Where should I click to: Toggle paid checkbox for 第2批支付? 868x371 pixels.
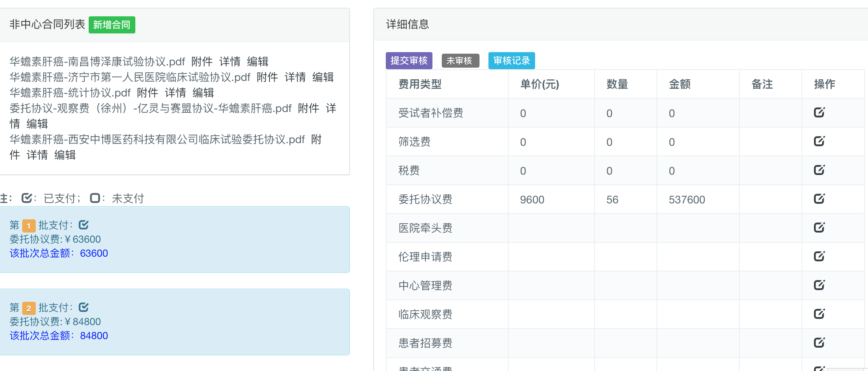[x=84, y=307]
